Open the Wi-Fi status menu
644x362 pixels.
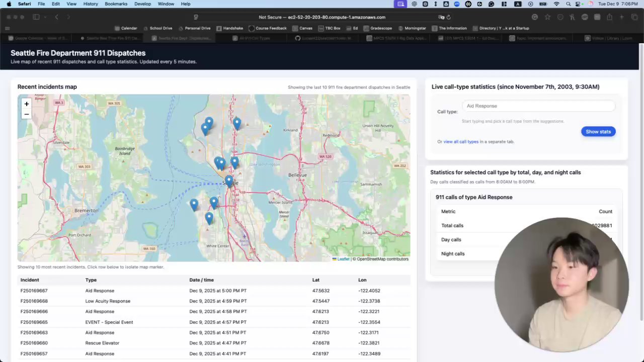coord(556,4)
